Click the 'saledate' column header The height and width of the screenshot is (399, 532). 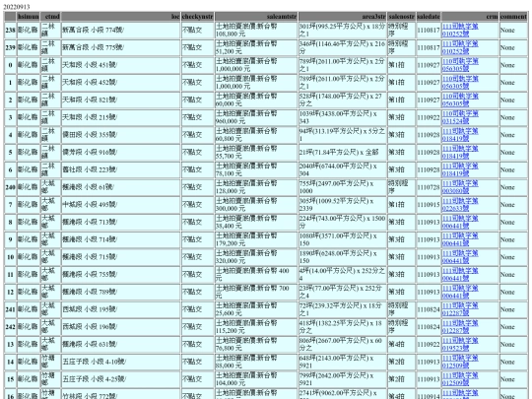tap(429, 17)
